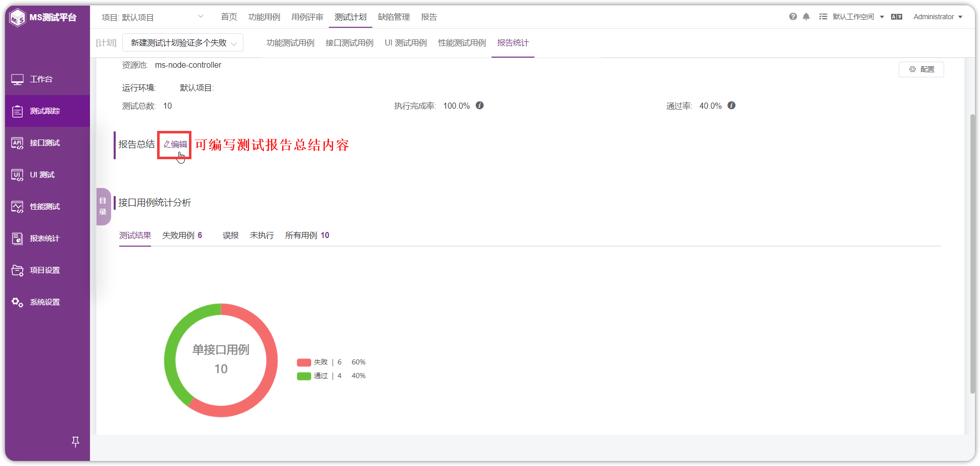Expand the 默认工作空间 dropdown
The height and width of the screenshot is (466, 980).
858,17
